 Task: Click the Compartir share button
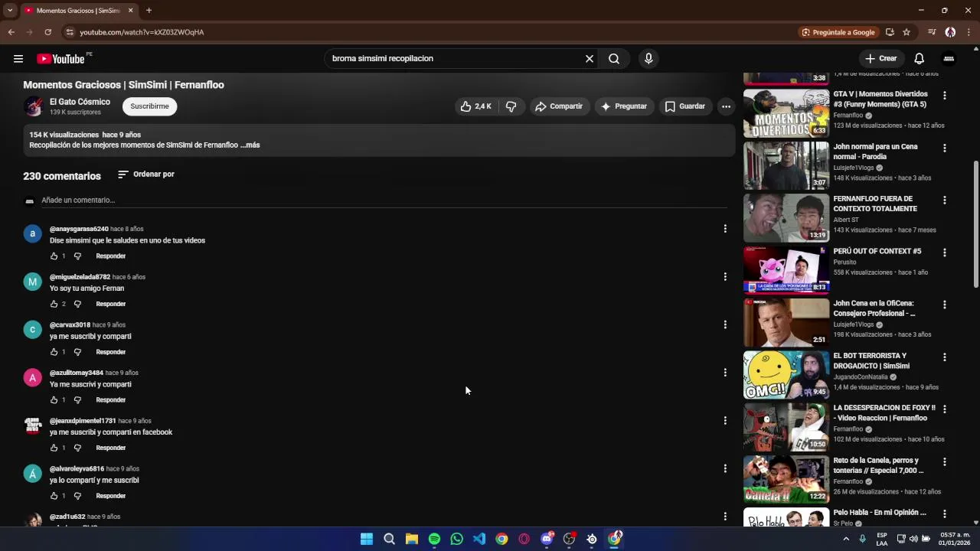point(559,106)
